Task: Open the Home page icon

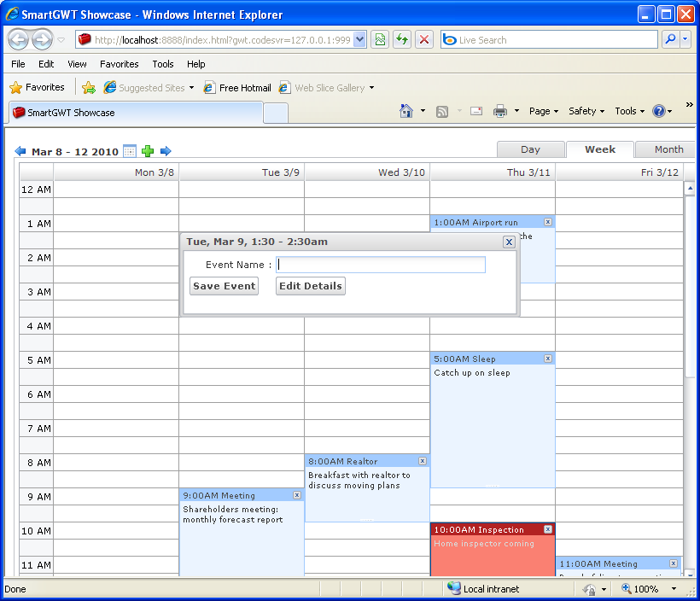Action: point(405,111)
